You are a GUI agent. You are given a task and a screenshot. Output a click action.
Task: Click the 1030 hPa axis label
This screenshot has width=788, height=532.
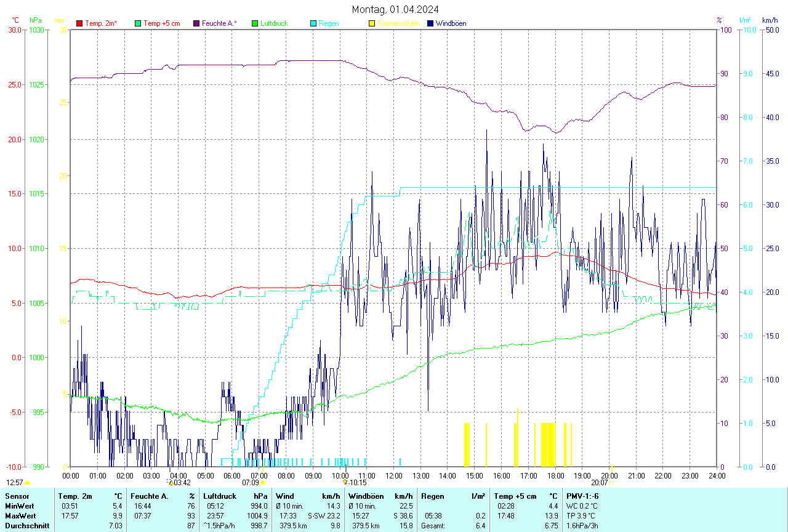36,30
